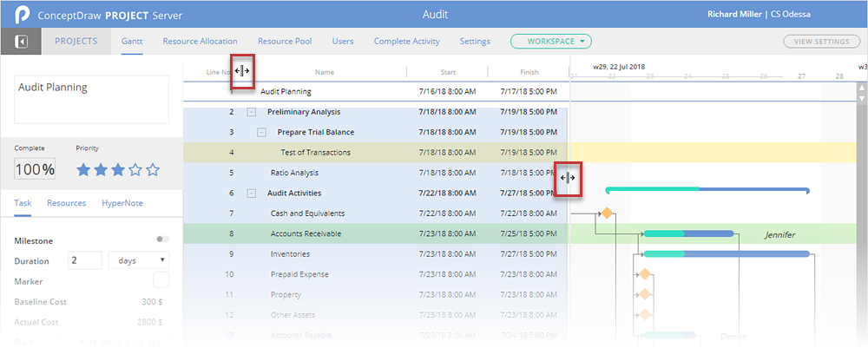The image size is (868, 348).
Task: Toggle the Milestone switch
Action: (161, 240)
